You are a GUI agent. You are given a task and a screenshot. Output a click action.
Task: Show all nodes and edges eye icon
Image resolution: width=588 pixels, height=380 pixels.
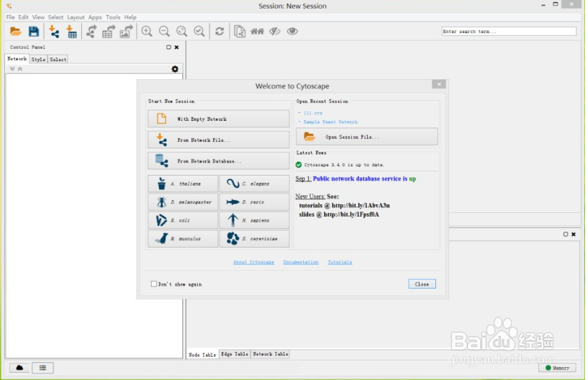(292, 32)
